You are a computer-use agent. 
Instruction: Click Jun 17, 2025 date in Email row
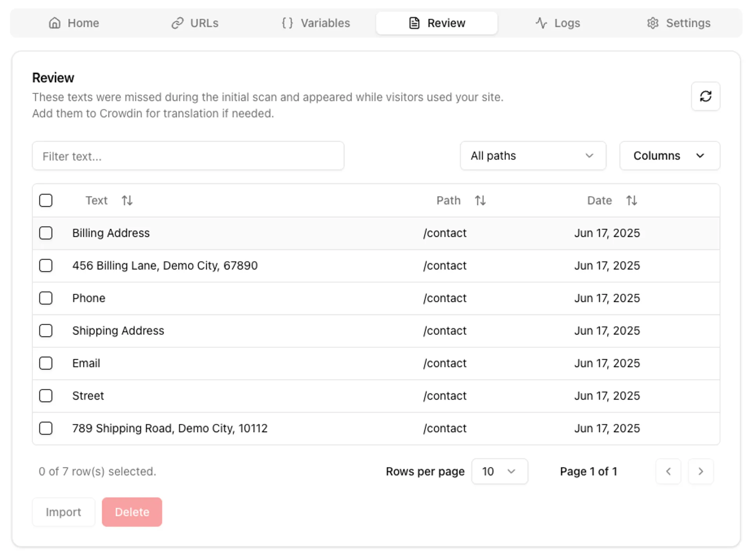click(607, 363)
